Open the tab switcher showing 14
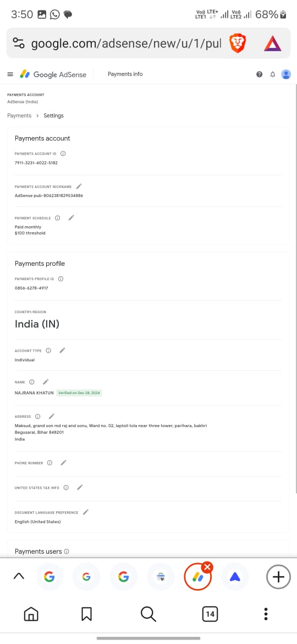 pyautogui.click(x=210, y=614)
